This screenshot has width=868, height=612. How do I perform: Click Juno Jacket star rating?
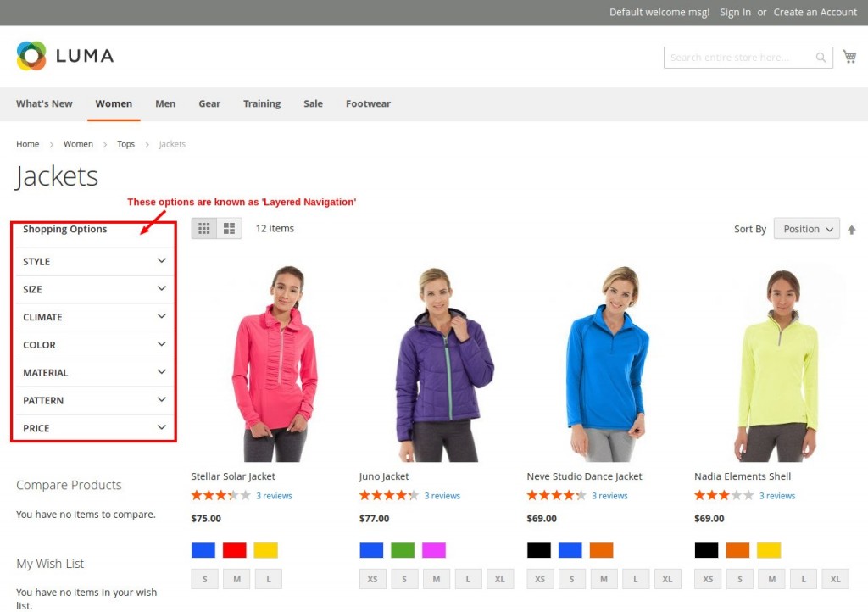(388, 496)
